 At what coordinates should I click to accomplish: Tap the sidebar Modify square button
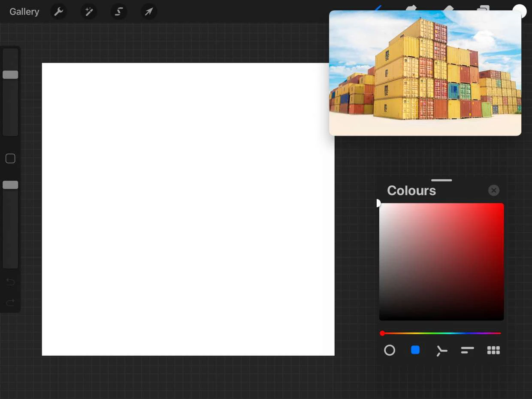click(x=10, y=158)
